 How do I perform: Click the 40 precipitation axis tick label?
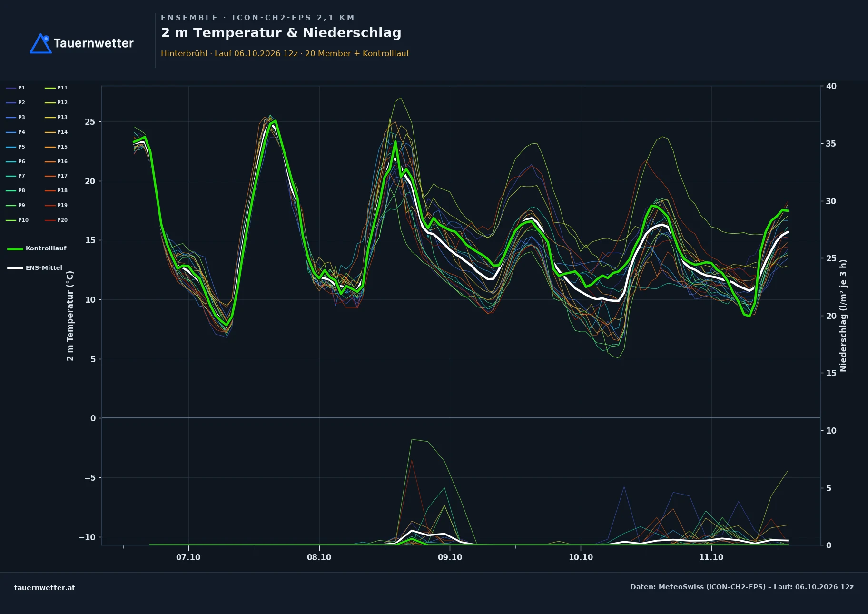tap(831, 86)
